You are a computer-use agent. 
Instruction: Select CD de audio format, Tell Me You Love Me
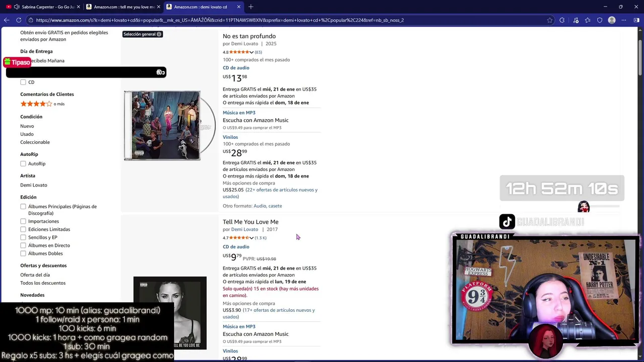click(x=236, y=247)
